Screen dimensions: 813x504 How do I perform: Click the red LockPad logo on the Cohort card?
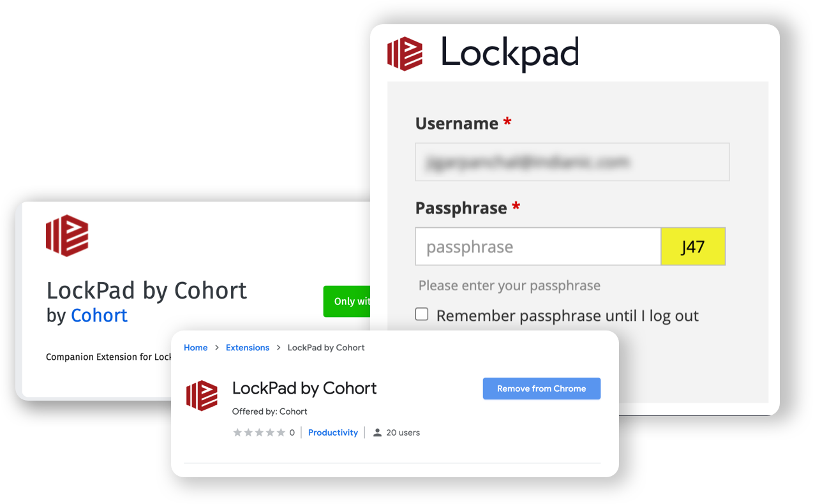click(67, 235)
